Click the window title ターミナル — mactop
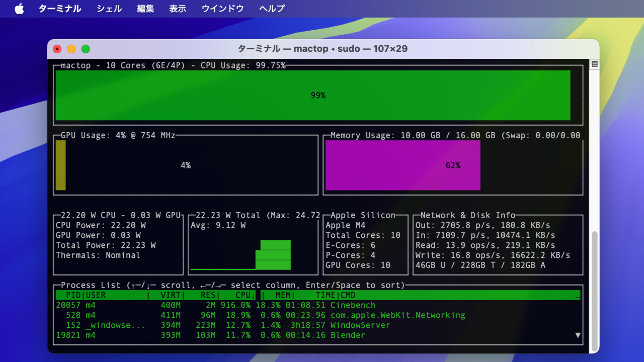 point(323,49)
